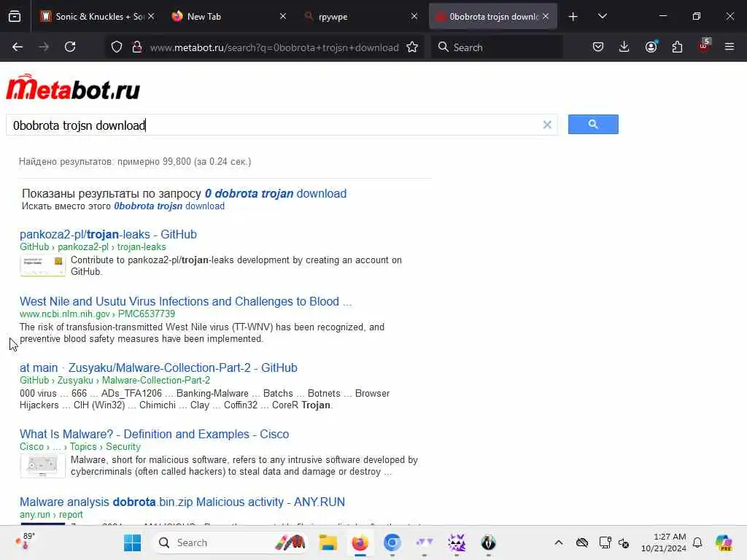
Task: Open the blue circular browser taskbar icon
Action: click(x=392, y=542)
